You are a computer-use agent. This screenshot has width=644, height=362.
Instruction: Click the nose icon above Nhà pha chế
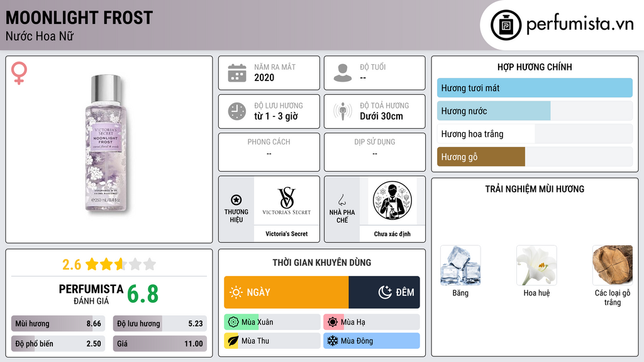(x=341, y=200)
